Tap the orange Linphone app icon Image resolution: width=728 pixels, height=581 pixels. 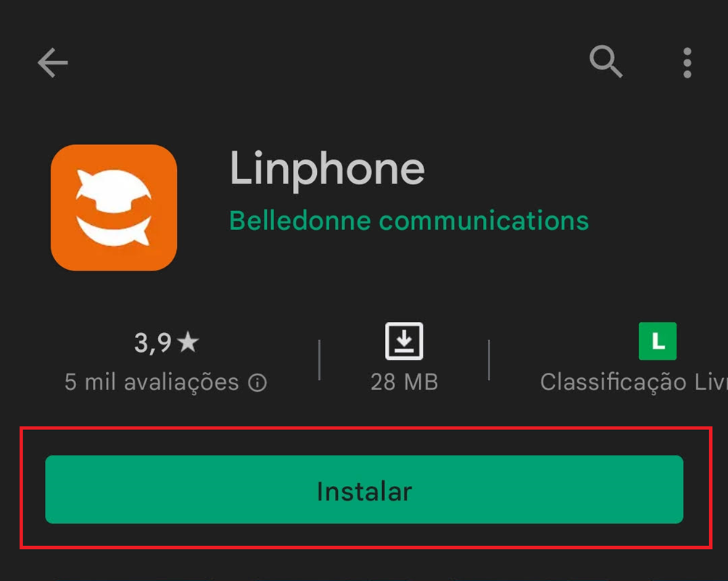114,207
